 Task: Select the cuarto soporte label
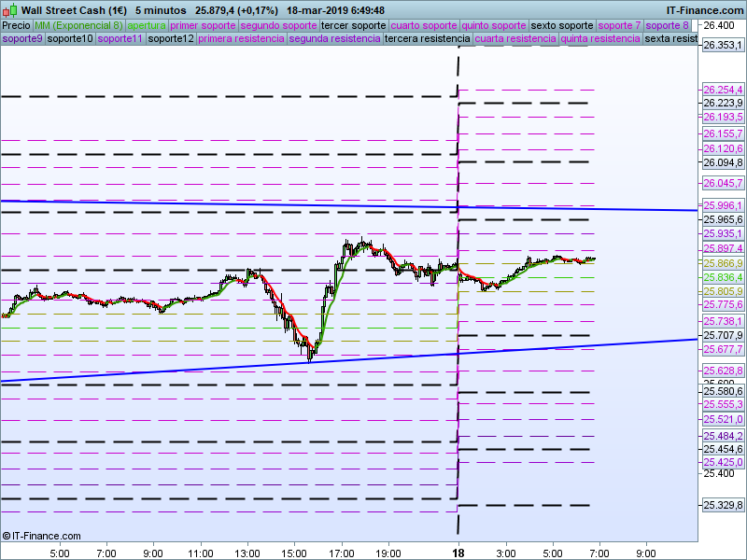tap(424, 25)
